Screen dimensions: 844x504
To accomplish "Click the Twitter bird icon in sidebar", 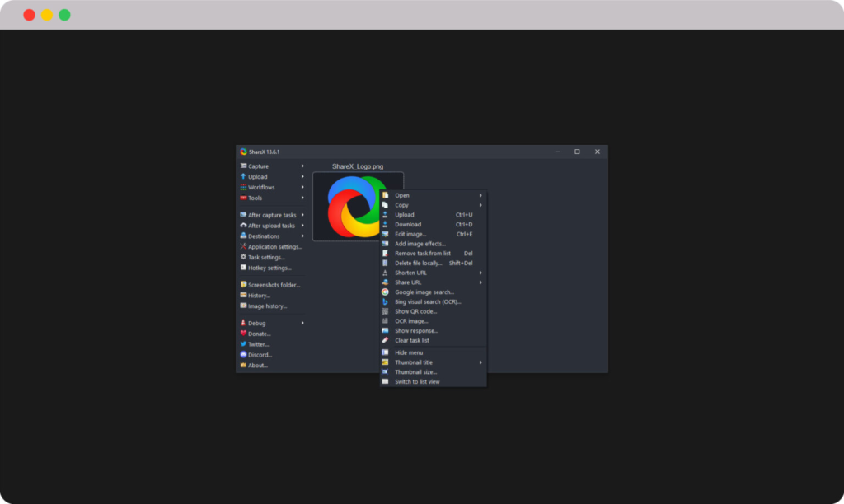I will click(243, 344).
